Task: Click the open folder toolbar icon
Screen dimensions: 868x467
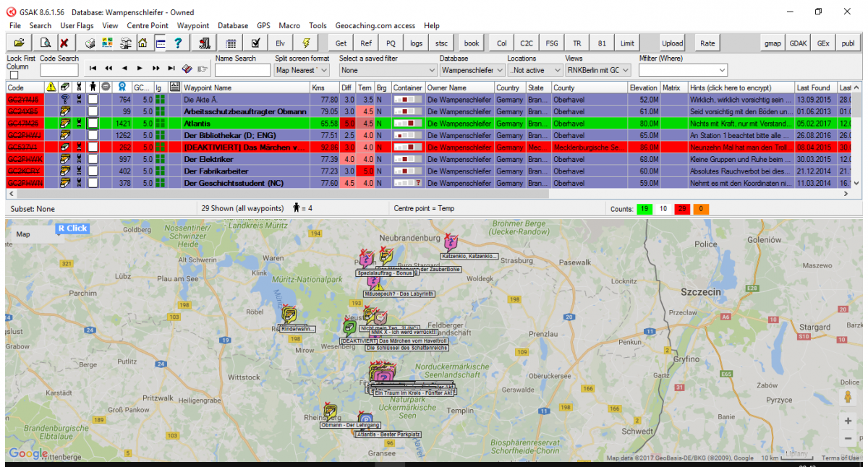Action: (x=19, y=43)
